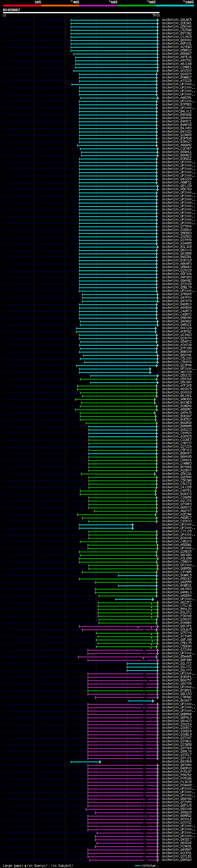Click the white query sequence bar
This screenshot has height=868, width=197.
pyautogui.click(x=81, y=12)
